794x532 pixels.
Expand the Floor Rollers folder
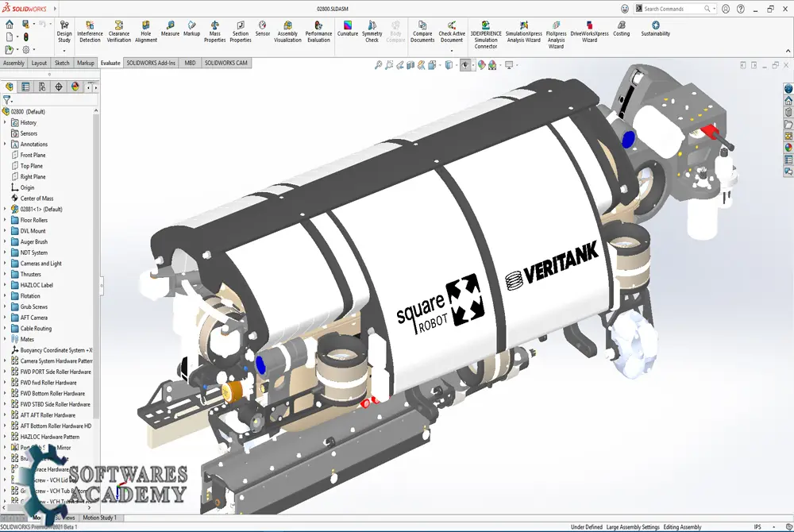pos(5,220)
